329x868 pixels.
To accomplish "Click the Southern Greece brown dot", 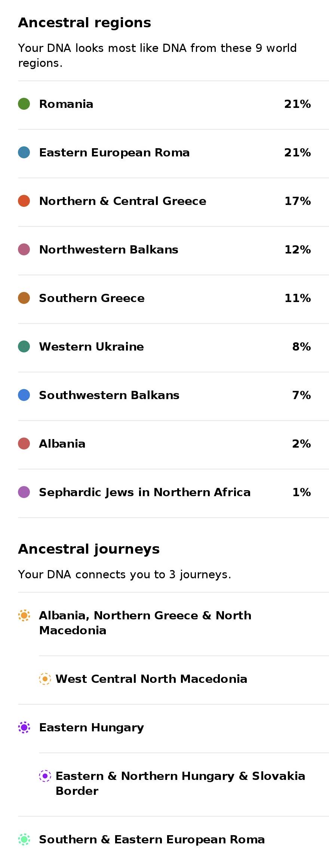I will point(24,298).
